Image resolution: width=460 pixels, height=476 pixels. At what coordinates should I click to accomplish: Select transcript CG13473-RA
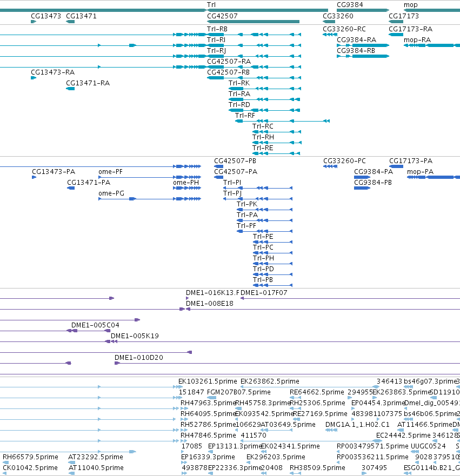[x=52, y=72]
